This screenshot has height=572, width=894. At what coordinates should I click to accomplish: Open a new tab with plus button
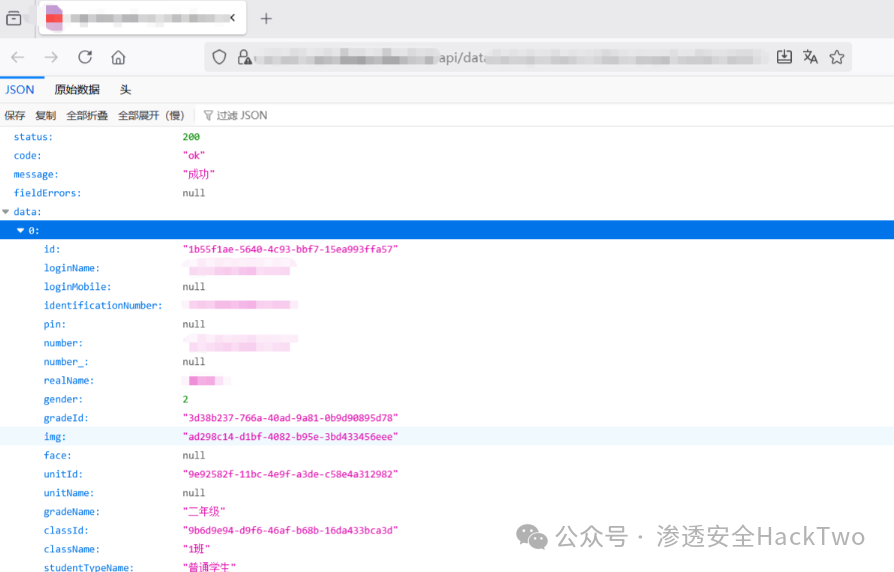pos(266,19)
